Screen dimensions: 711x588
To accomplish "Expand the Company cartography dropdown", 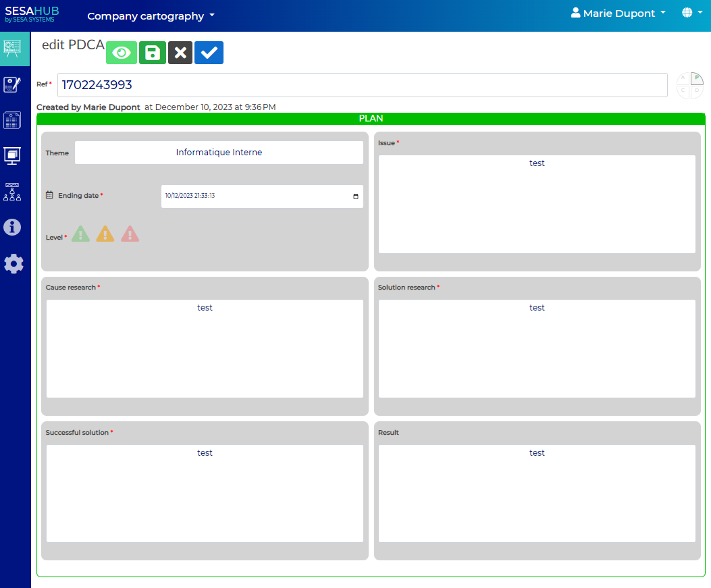I will (x=151, y=16).
